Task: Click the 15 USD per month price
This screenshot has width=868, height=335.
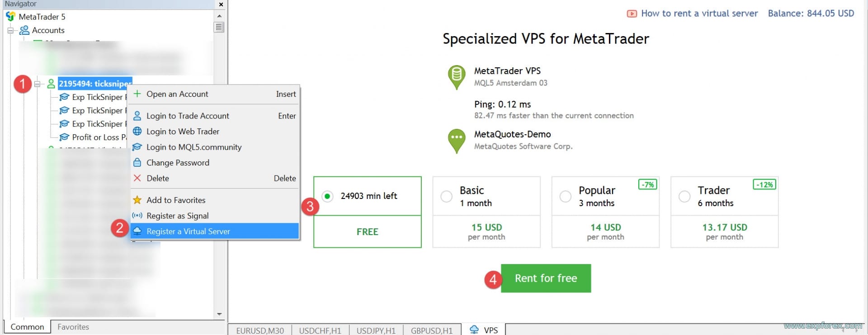Action: coord(486,231)
